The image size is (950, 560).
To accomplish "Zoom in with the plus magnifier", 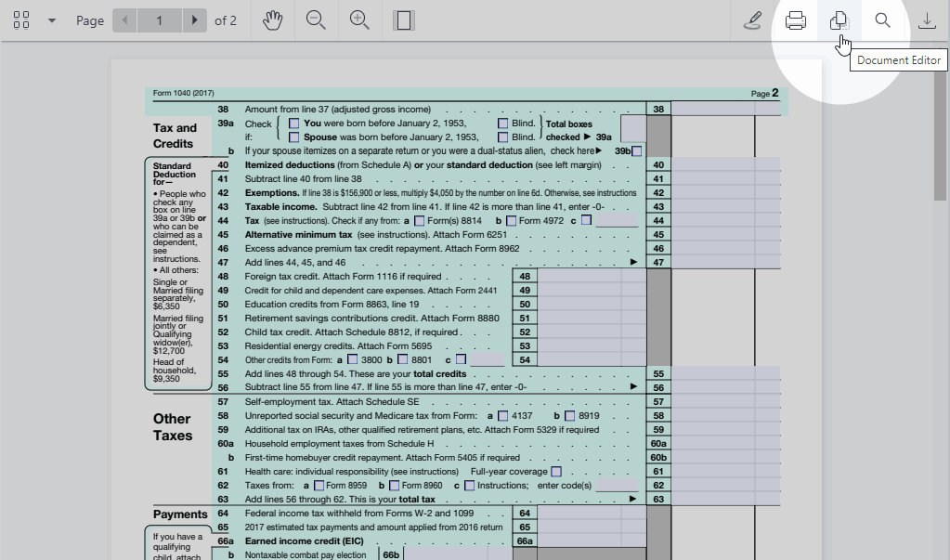I will (359, 20).
